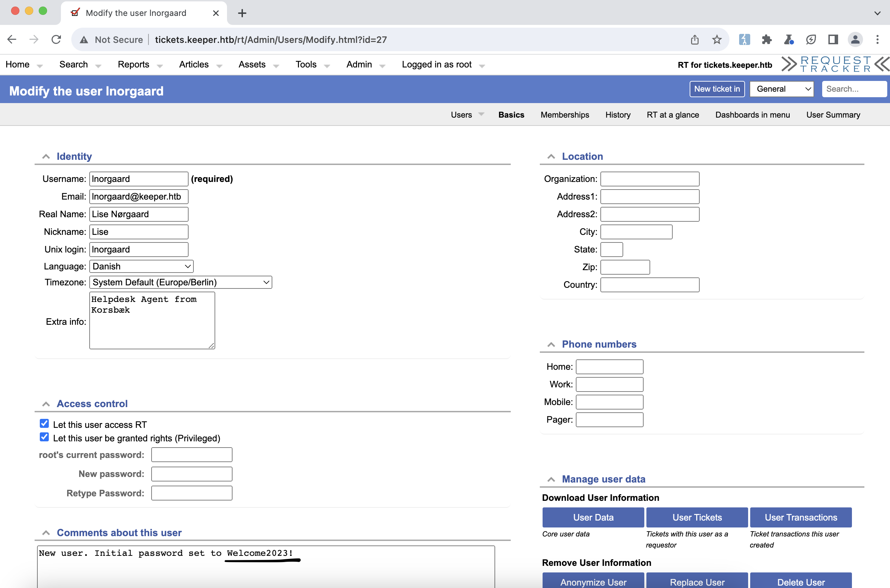Open the General queue dropdown

tap(782, 89)
